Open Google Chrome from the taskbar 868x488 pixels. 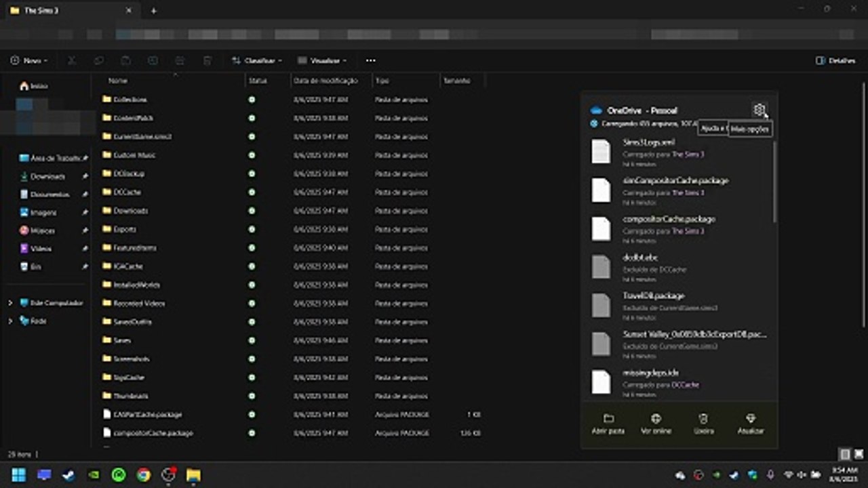143,474
